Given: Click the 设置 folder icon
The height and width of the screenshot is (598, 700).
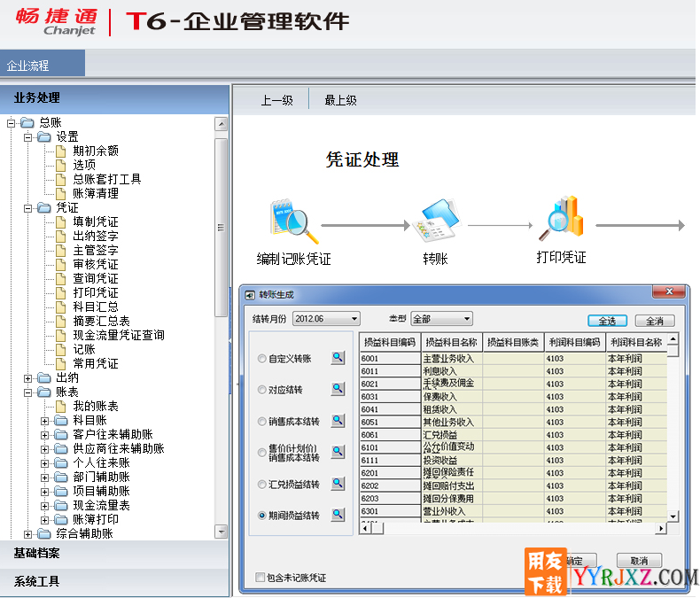Looking at the screenshot, I should pos(44,137).
